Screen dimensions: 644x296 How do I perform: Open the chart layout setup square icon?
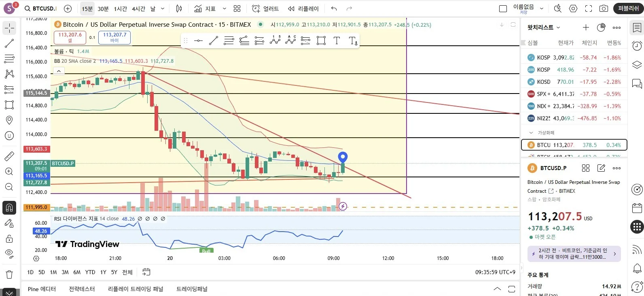[x=503, y=9]
